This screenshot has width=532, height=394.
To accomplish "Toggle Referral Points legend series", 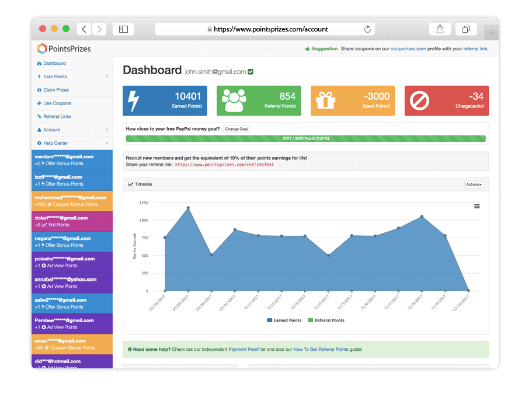I will click(x=326, y=320).
